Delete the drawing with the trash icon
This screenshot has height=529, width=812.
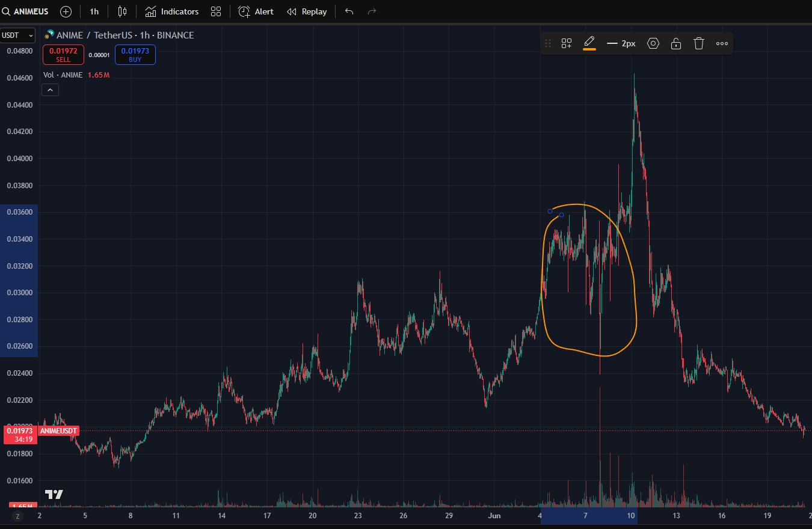(698, 43)
